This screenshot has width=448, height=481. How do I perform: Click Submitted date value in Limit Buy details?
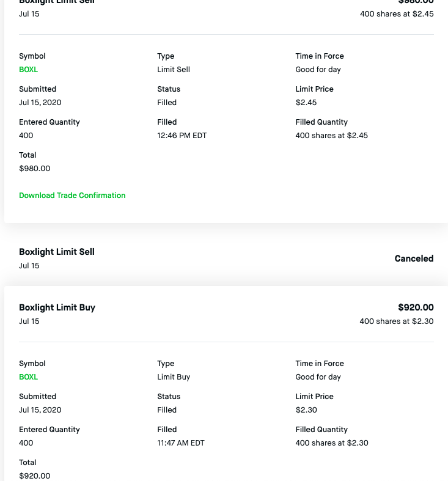pos(40,410)
